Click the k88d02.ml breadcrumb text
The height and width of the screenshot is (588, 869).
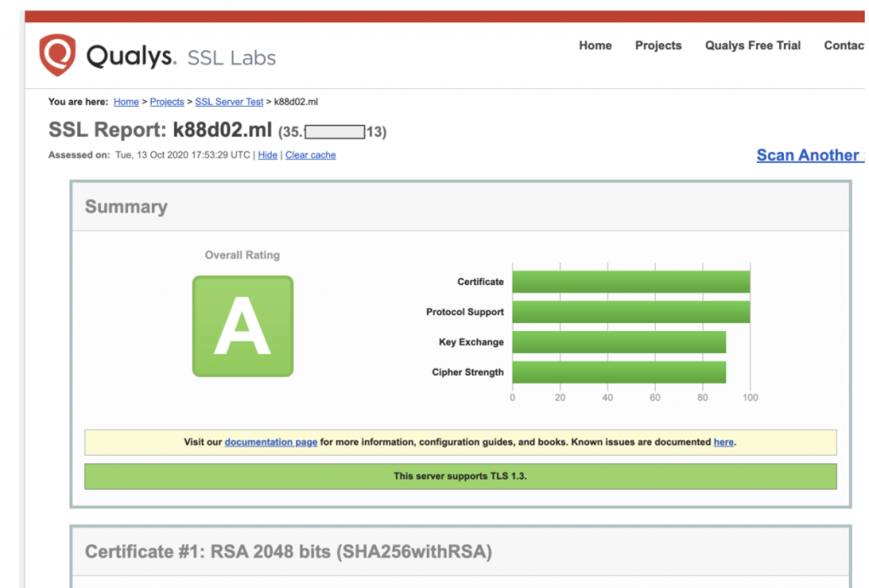tap(296, 102)
